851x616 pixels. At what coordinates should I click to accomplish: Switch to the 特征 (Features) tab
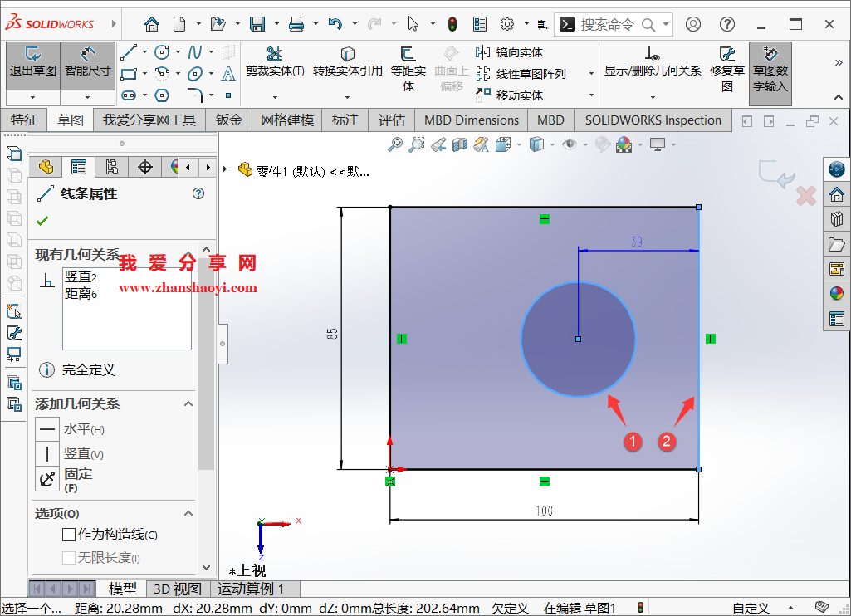pos(24,120)
